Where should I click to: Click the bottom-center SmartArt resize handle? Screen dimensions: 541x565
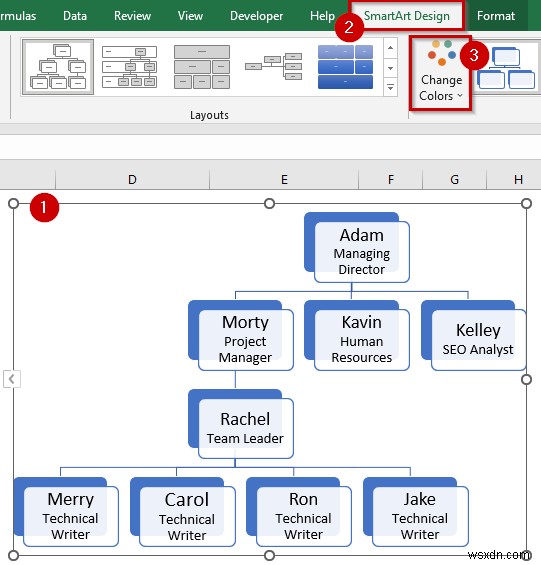(269, 555)
